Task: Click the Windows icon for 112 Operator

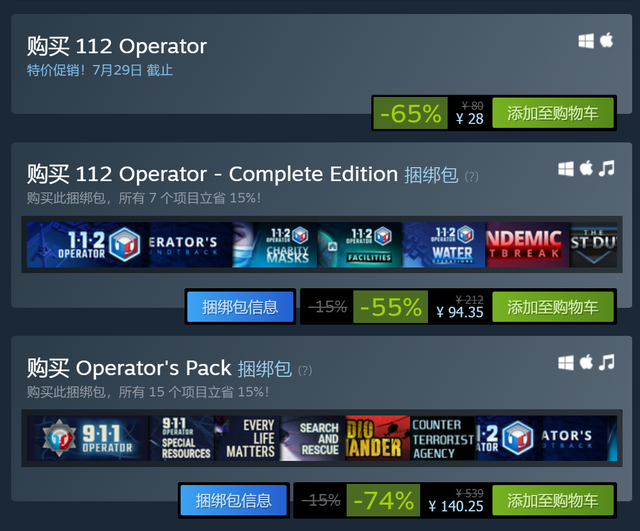Action: click(586, 41)
